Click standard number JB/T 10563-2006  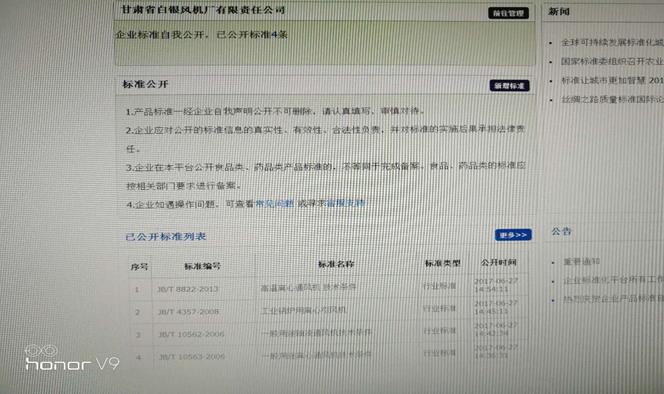[x=191, y=357]
